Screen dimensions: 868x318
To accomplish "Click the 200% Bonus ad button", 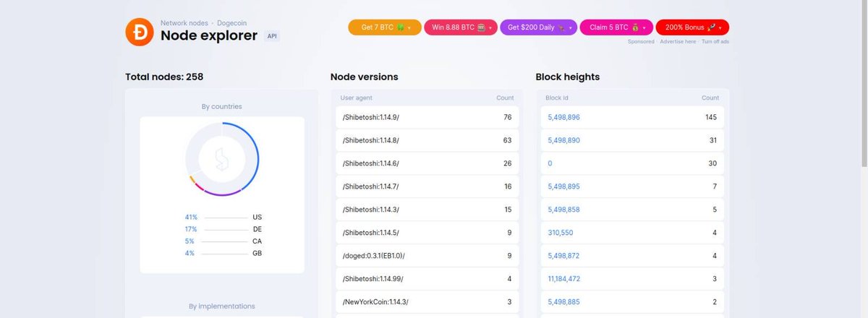I will point(692,27).
